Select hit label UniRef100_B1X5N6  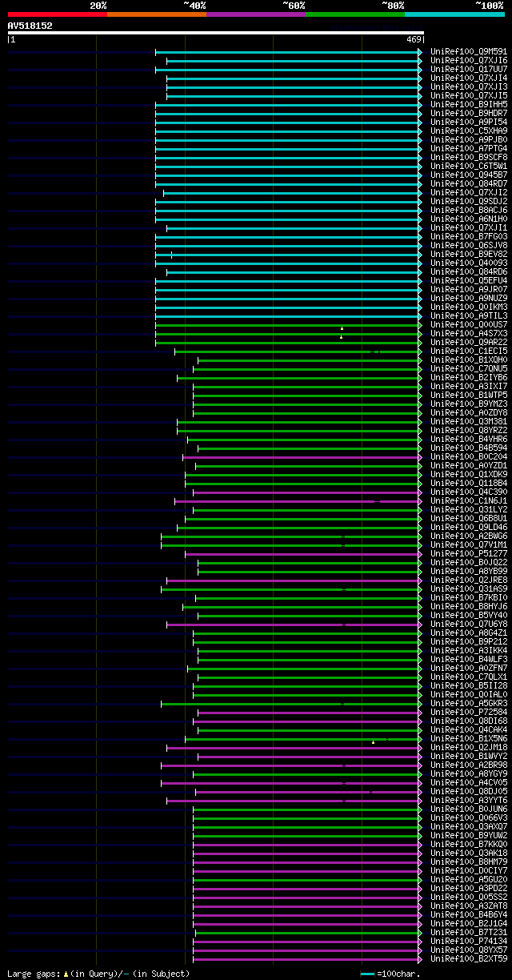click(469, 740)
